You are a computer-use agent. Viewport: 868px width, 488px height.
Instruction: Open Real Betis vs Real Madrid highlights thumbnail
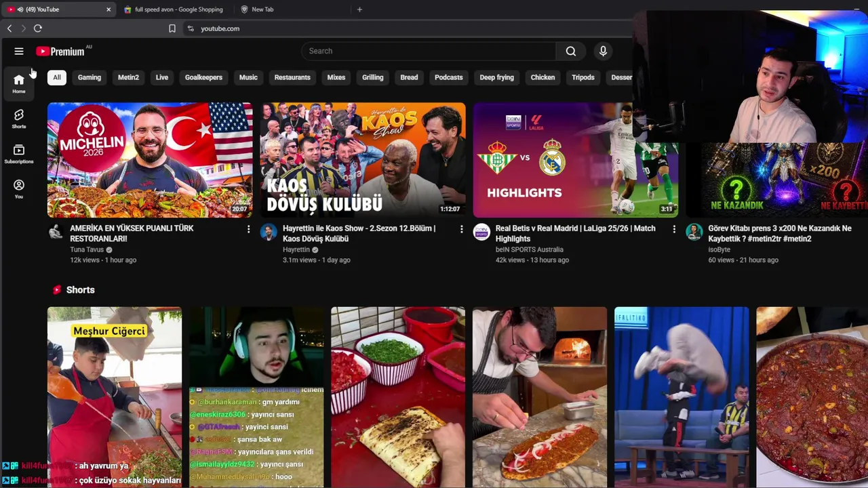click(576, 160)
